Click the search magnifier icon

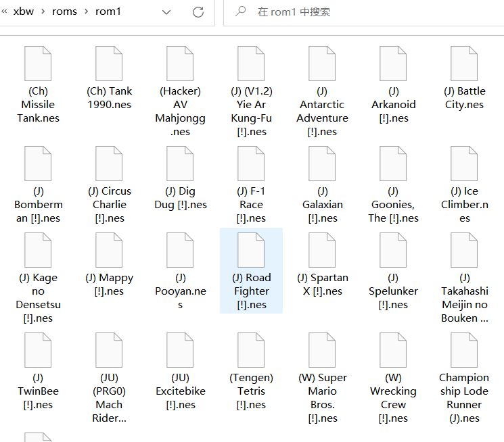(240, 11)
